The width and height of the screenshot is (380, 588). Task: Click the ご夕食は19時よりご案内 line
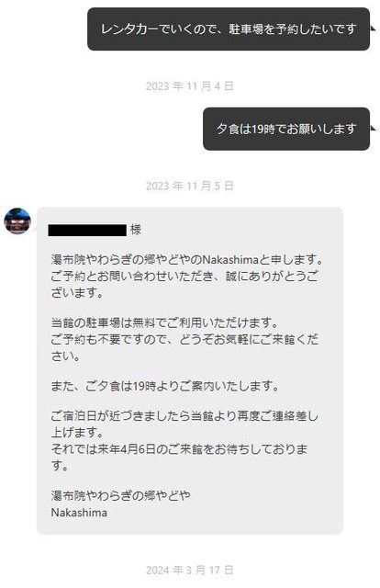164,386
